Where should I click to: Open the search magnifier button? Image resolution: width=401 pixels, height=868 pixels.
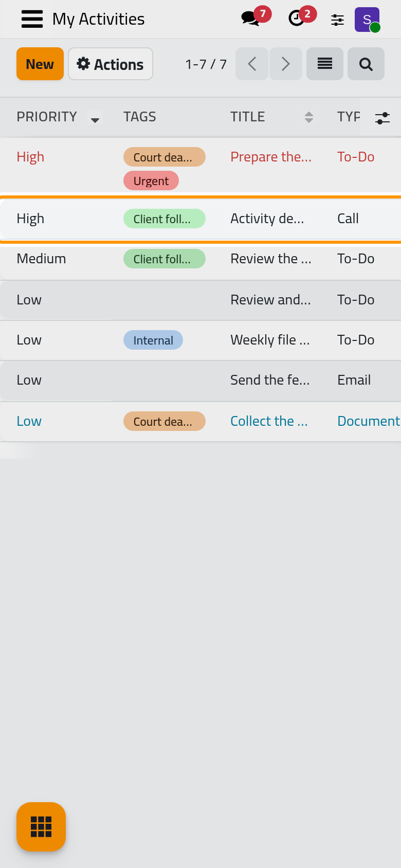pyautogui.click(x=366, y=64)
